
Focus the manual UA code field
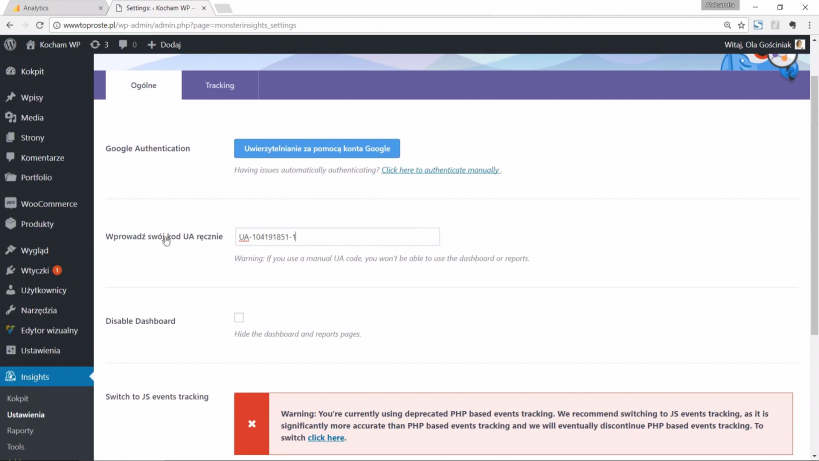tap(337, 237)
